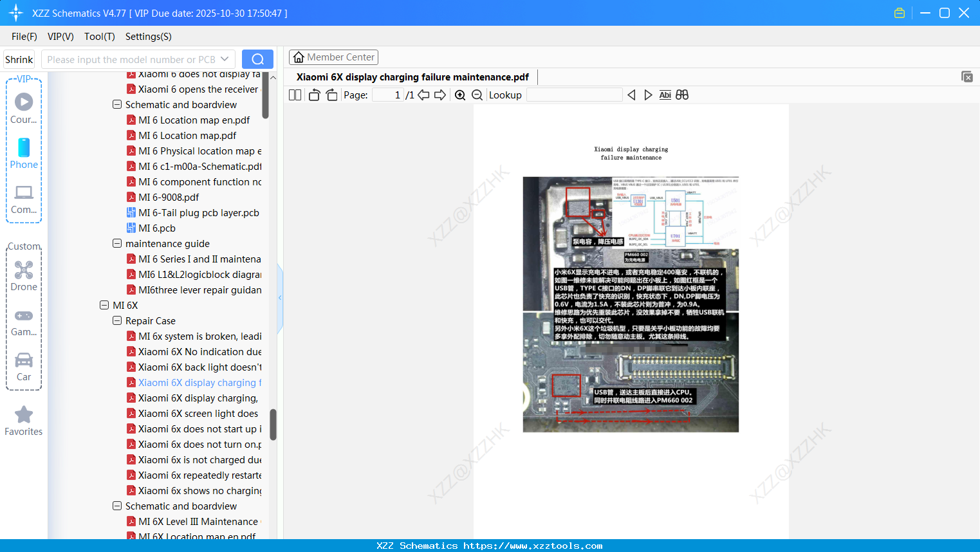Click the binoculars search icon
Viewport: 980px width, 552px height.
click(682, 95)
